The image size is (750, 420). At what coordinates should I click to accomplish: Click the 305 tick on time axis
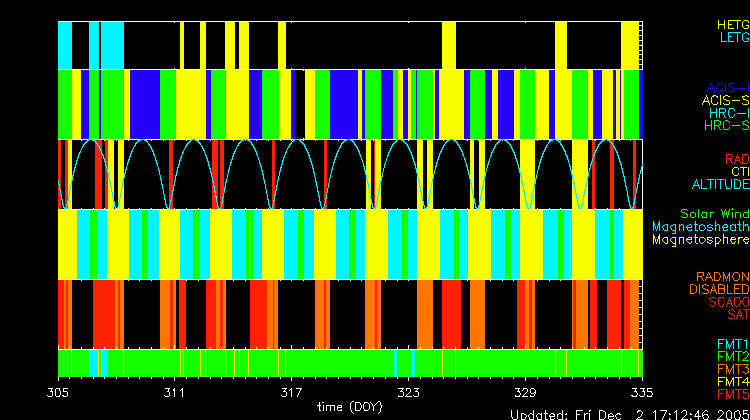[59, 392]
